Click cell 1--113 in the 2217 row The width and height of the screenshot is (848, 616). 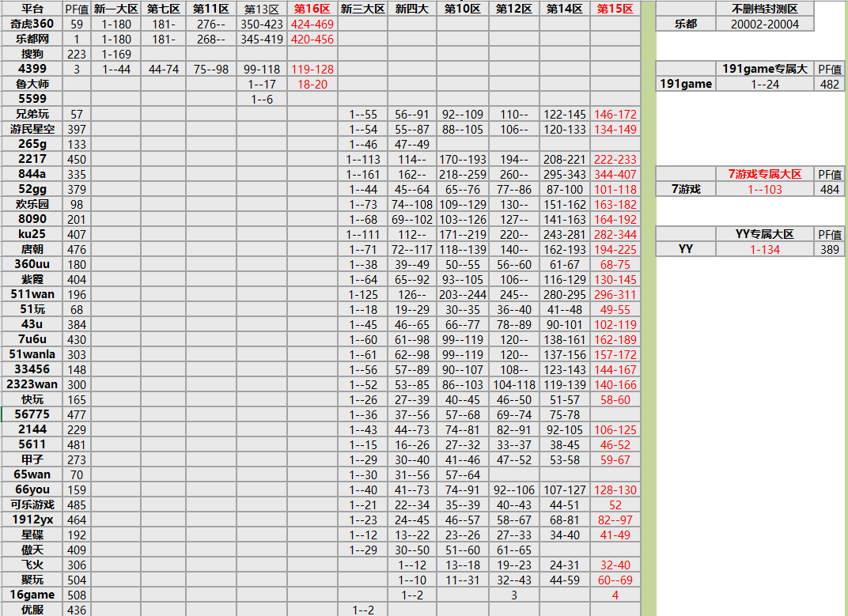(x=363, y=159)
